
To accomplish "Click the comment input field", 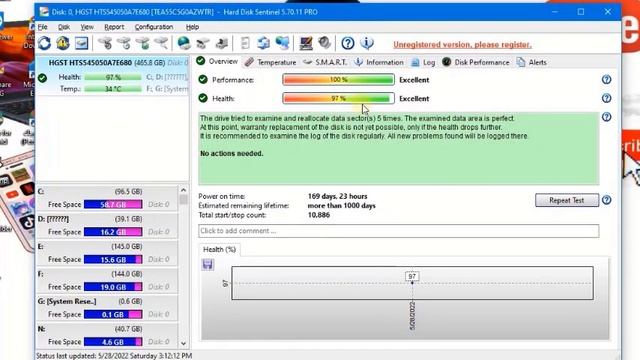I will [398, 231].
